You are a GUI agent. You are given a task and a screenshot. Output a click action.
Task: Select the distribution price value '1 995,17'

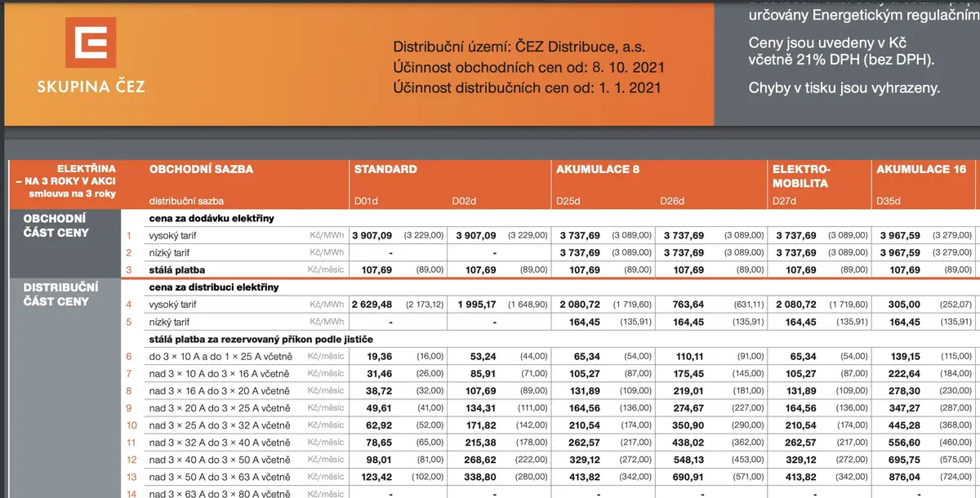[x=476, y=305]
